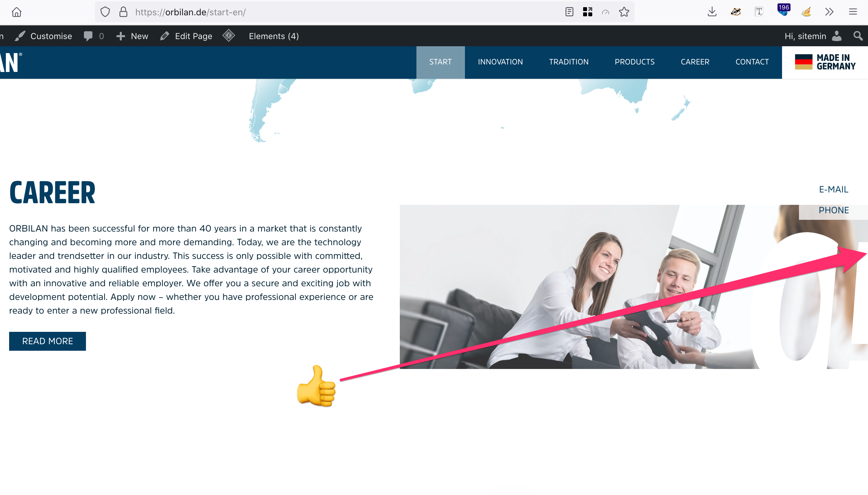Click the E-MAIL side link

[833, 189]
